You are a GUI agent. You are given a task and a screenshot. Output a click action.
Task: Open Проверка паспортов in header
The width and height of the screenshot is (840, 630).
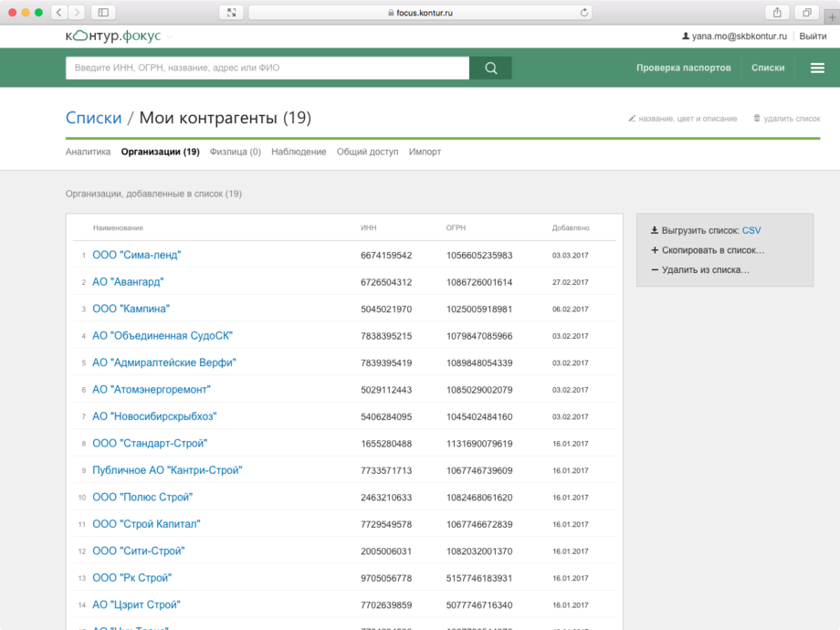coord(683,68)
